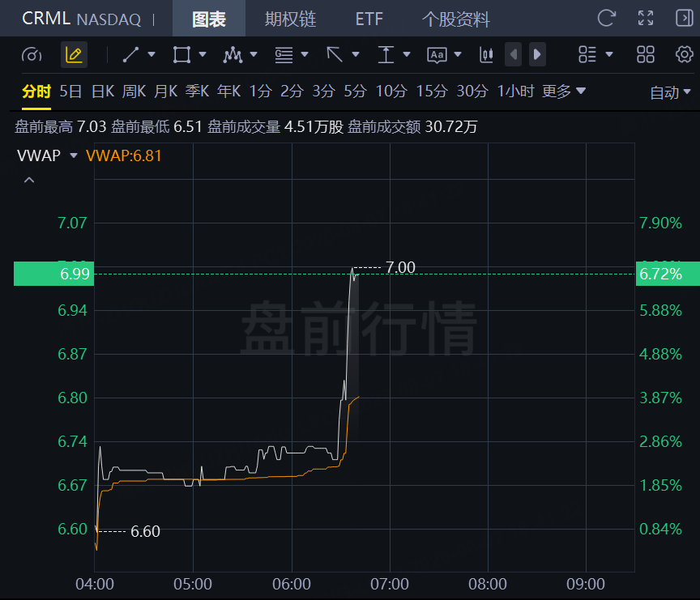Open the indicator list layout icon

(587, 55)
